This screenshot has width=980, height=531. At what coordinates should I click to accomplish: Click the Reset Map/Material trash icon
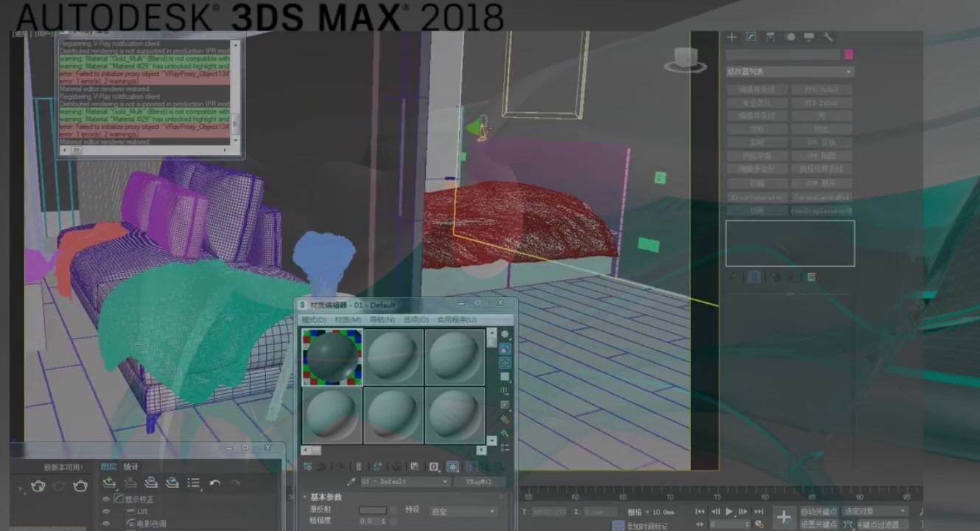coord(359,466)
